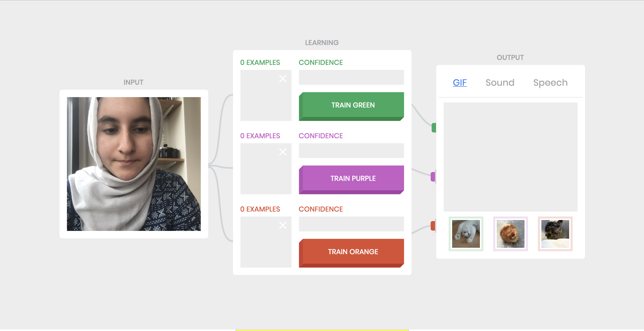This screenshot has height=331, width=644.
Task: Select the Speech output tab
Action: 550,82
